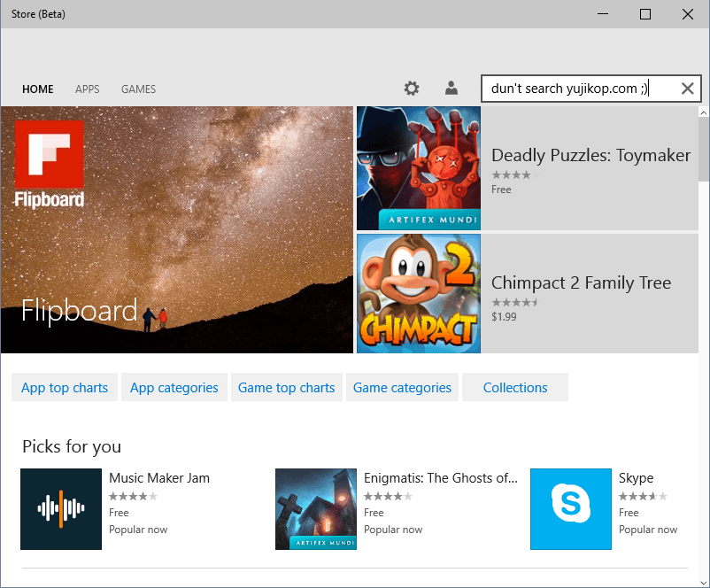Screen dimensions: 710x588
Task: Switch to the APPS tab
Action: click(88, 89)
